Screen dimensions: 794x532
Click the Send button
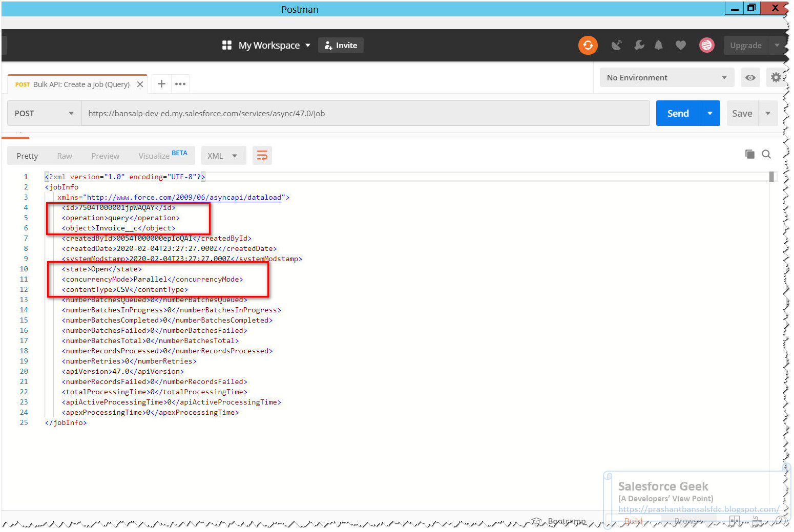pos(678,113)
